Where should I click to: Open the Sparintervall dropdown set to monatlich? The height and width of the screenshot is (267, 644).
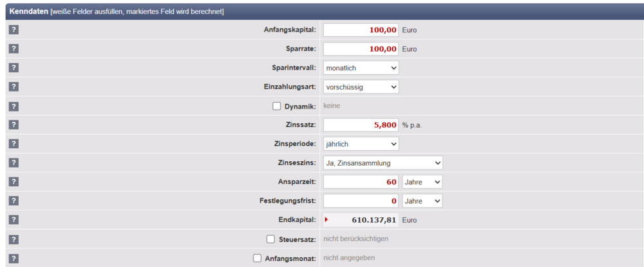[x=361, y=68]
